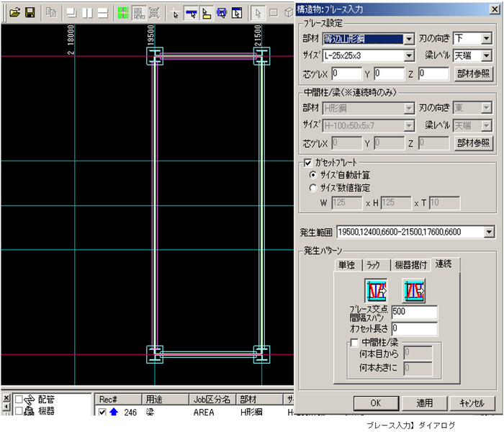This screenshot has height=432, width=504.
Task: Select the サイズ自動計算 radio button
Action: tap(312, 175)
